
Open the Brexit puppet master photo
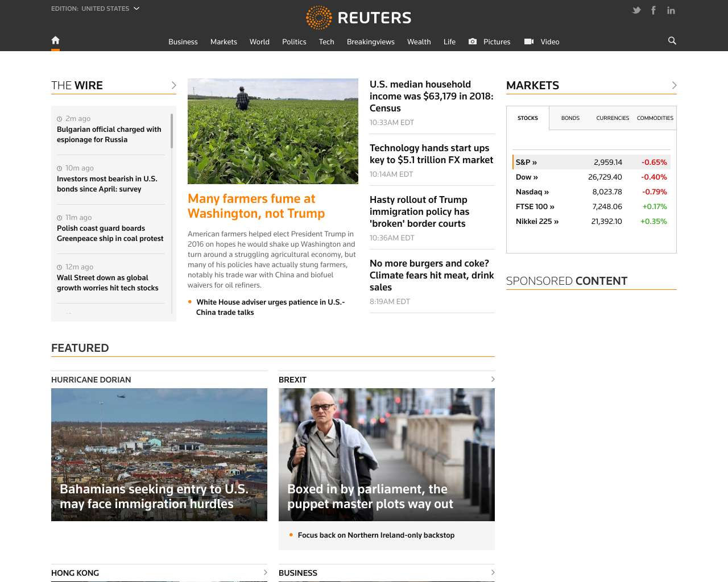coord(387,455)
